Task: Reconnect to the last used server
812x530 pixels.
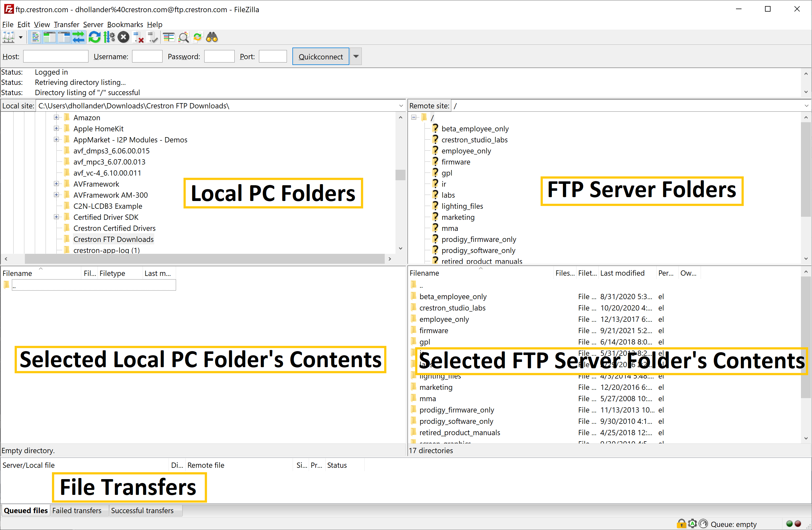Action: pyautogui.click(x=153, y=37)
